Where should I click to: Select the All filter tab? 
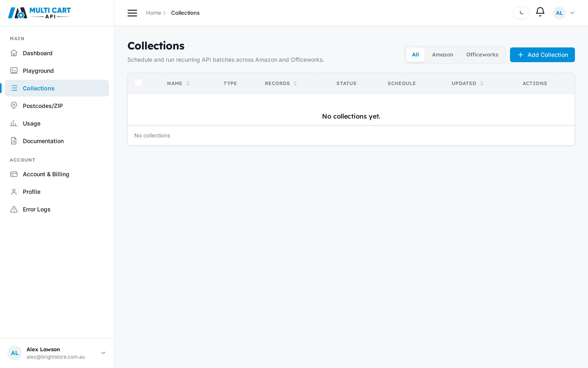point(415,55)
